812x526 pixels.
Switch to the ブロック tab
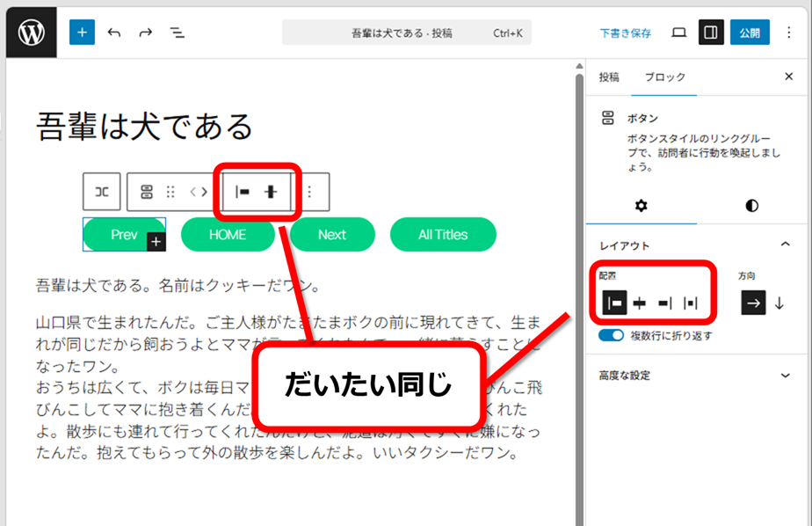[x=664, y=77]
